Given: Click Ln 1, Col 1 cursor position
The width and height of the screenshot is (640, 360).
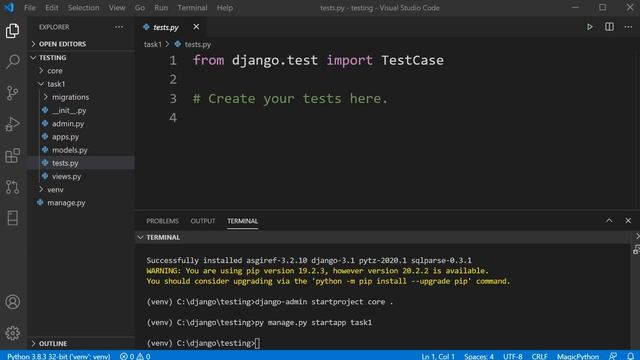Looking at the screenshot, I should tap(438, 356).
